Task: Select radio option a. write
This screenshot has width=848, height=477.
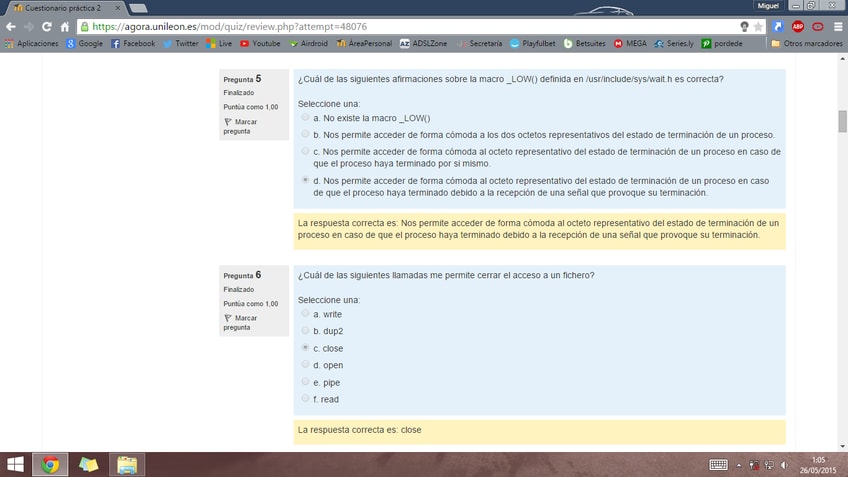Action: [x=306, y=314]
